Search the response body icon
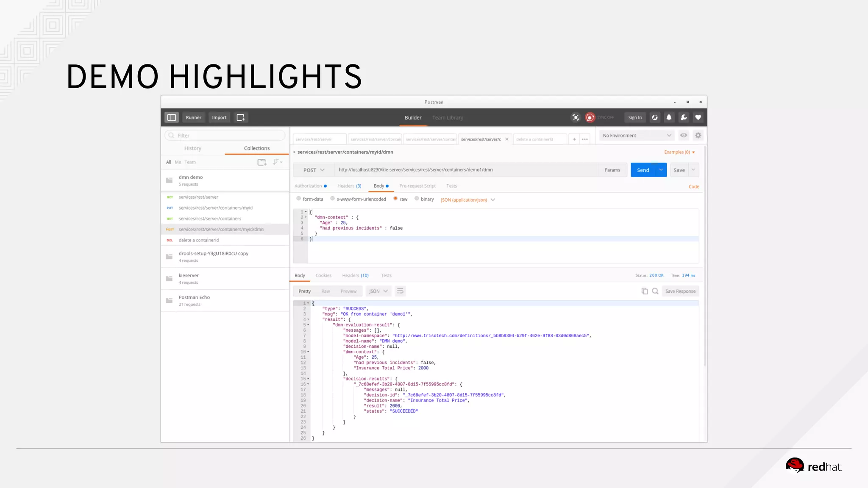868x488 pixels. pyautogui.click(x=655, y=291)
